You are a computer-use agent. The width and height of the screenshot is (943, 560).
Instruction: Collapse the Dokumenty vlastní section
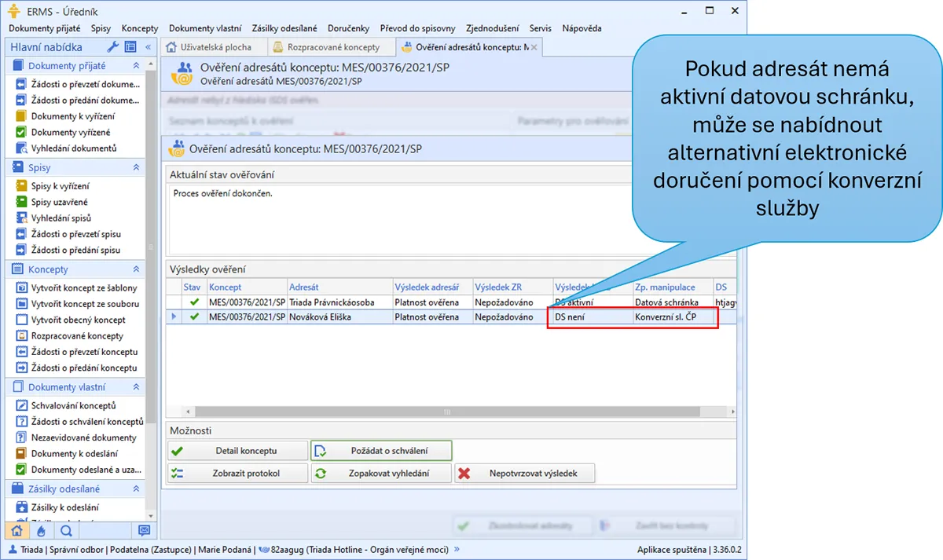point(136,387)
